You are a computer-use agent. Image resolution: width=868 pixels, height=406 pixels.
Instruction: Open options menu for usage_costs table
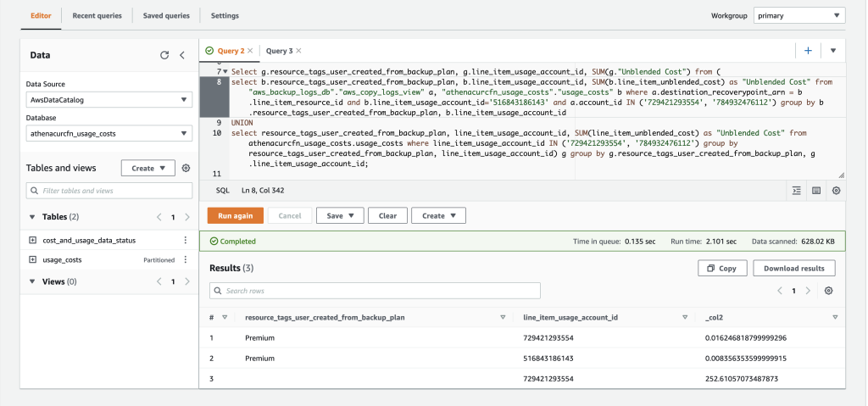(186, 259)
